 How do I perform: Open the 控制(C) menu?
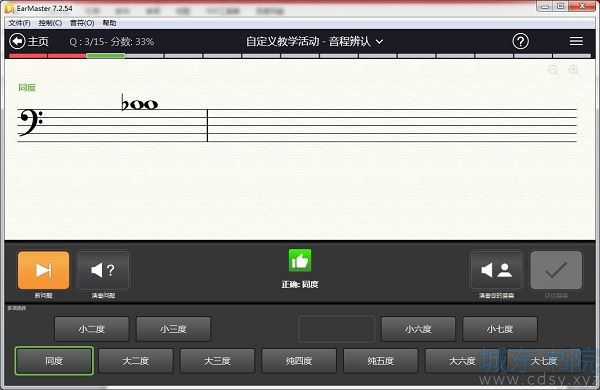click(50, 23)
